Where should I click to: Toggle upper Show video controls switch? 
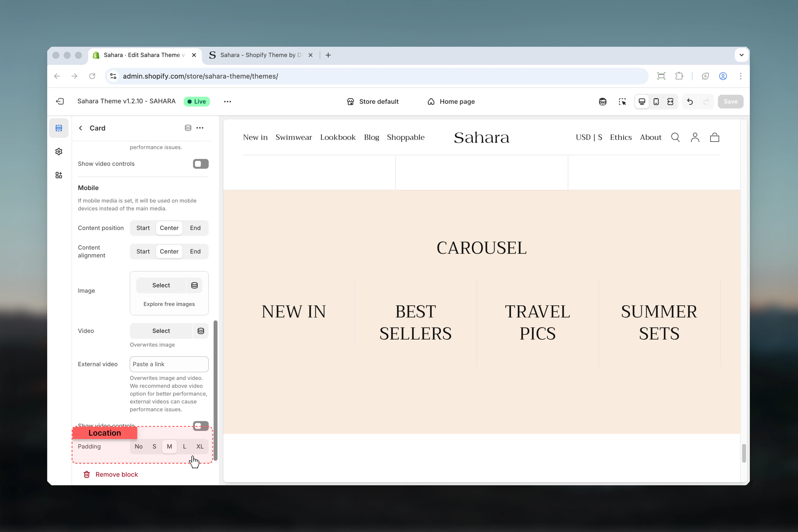coord(201,164)
